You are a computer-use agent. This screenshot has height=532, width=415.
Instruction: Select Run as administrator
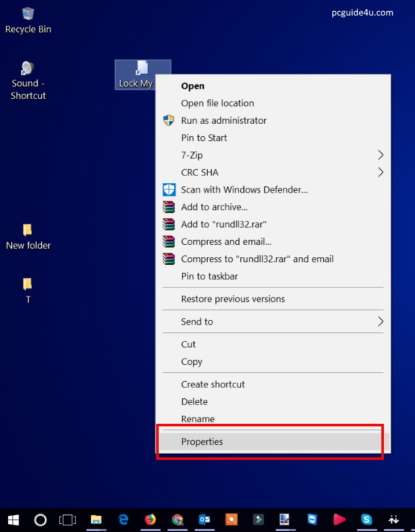(223, 121)
